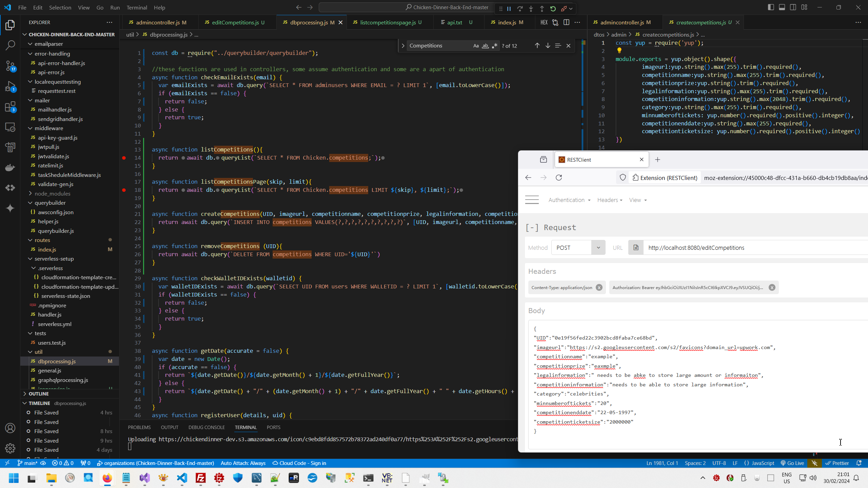
Task: Click split editor right icon
Action: pos(566,22)
